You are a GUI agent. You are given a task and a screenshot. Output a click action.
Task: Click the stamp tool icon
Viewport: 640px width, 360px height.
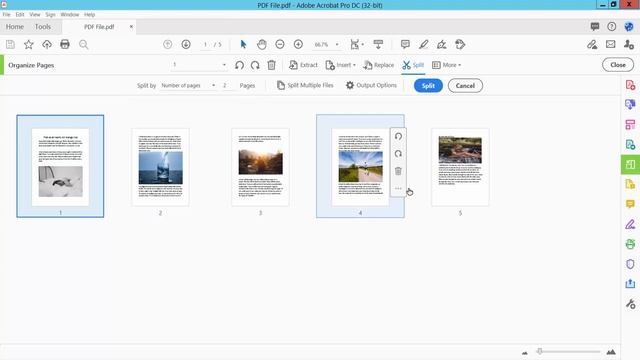(460, 44)
